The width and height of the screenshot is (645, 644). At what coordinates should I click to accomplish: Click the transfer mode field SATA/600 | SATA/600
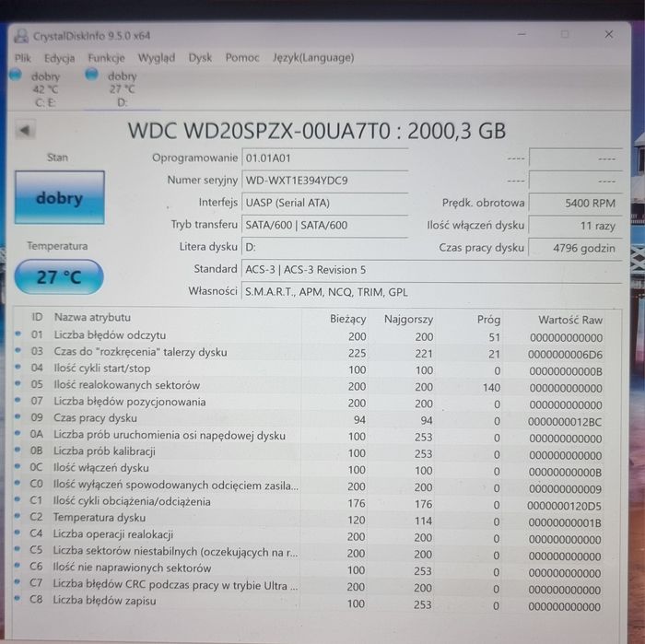[324, 225]
